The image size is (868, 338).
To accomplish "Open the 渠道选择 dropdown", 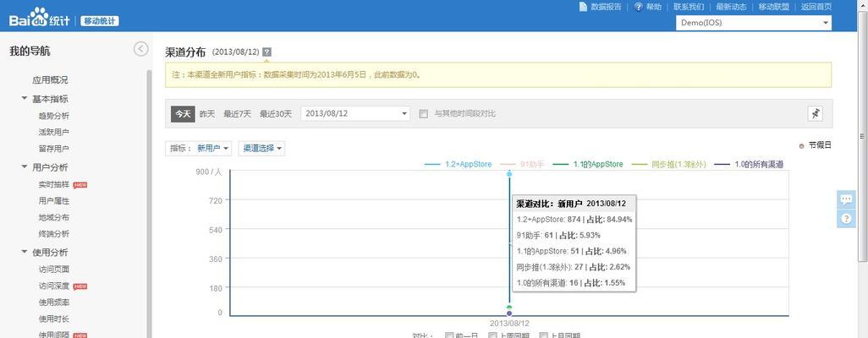I will pos(262,148).
